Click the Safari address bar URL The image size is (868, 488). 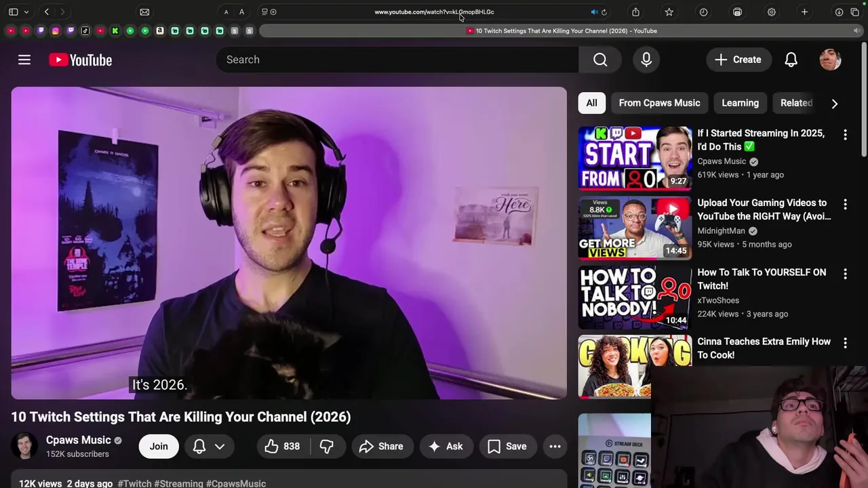click(434, 12)
